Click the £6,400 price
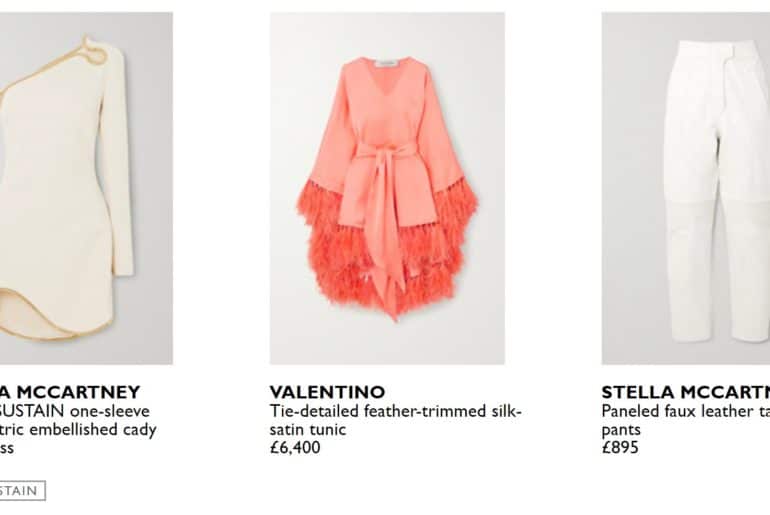Image resolution: width=770 pixels, height=515 pixels. (x=295, y=447)
